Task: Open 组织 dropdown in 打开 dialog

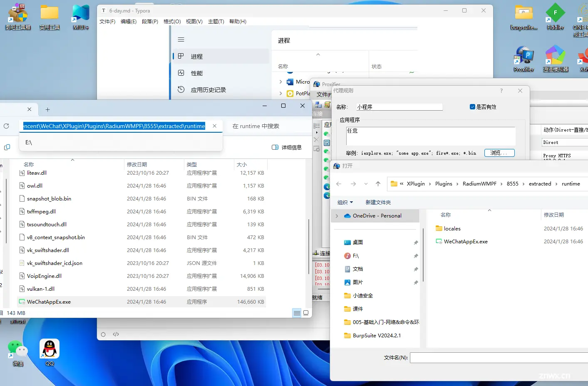Action: [x=345, y=202]
